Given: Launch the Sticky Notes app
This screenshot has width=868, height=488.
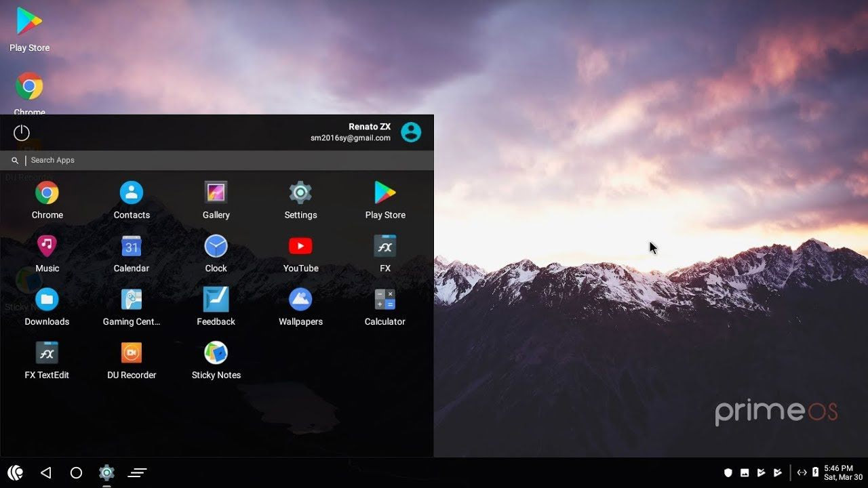Looking at the screenshot, I should point(216,361).
